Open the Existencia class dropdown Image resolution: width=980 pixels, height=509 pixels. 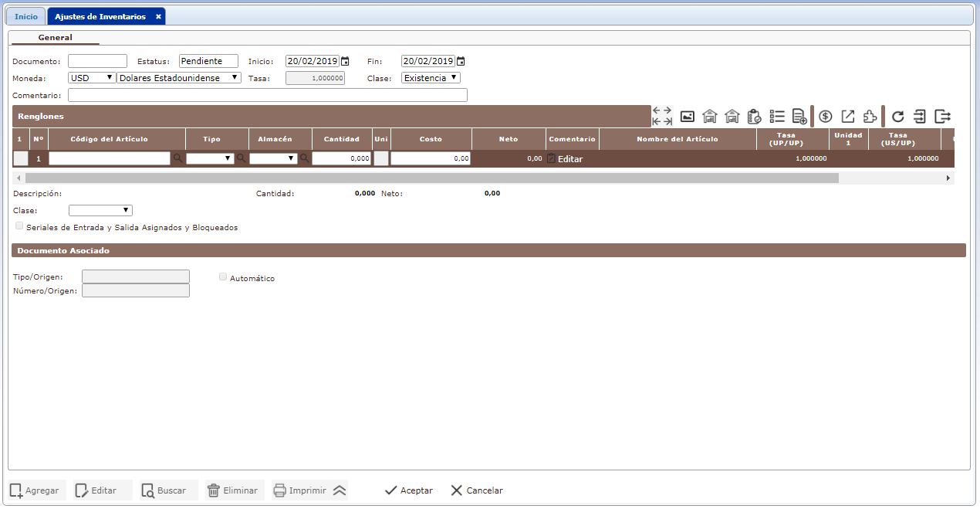click(x=431, y=78)
